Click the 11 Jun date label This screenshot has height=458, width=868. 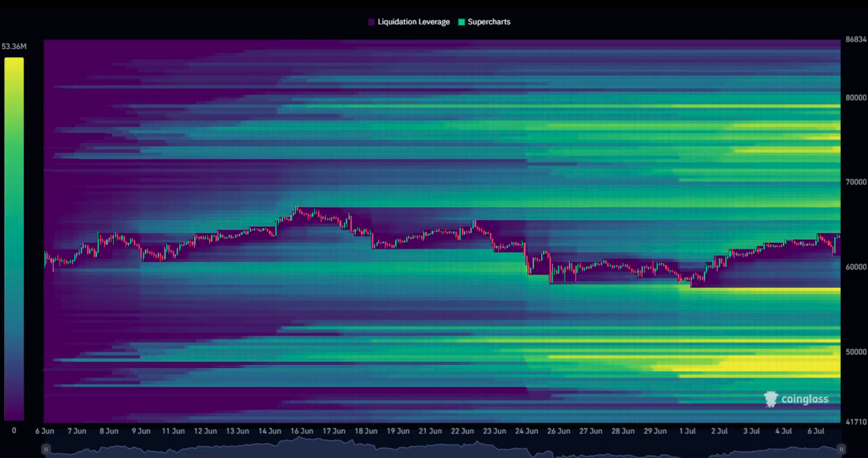173,431
